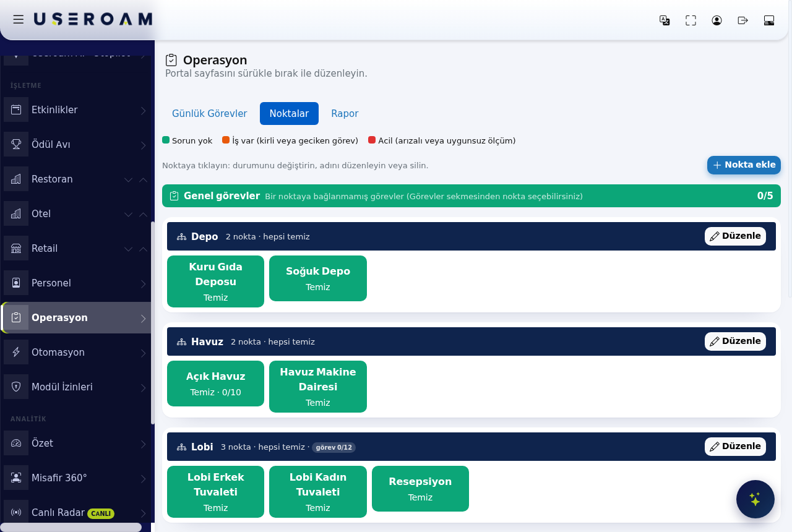The width and height of the screenshot is (792, 532).
Task: Click the sidebar horizontal scrollbar
Action: click(71, 527)
